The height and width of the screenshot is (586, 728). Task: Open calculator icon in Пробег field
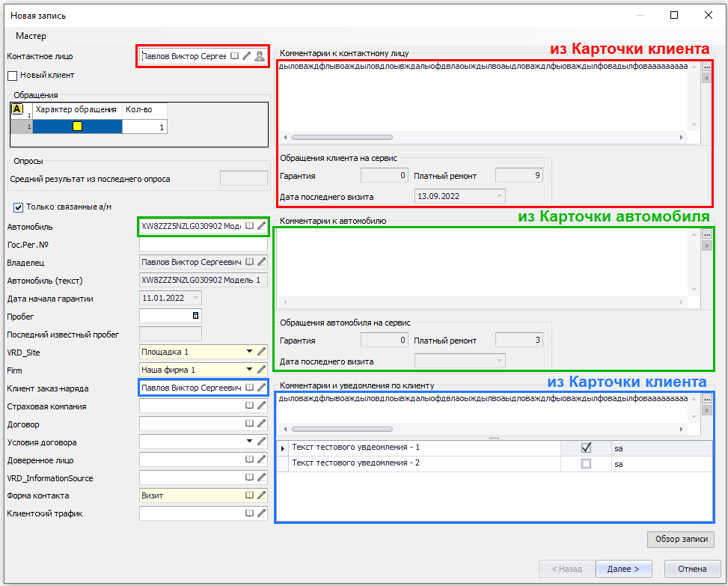click(x=195, y=316)
